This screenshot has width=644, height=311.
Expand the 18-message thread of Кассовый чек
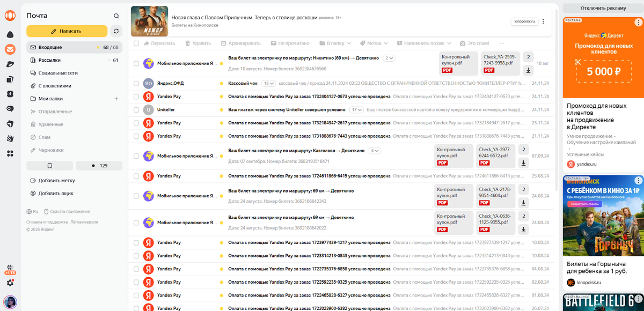click(268, 83)
